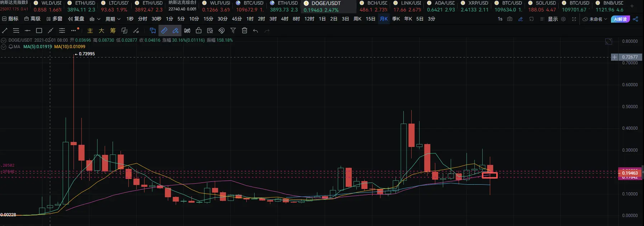
Task: Switch to the WLD/USD ticker tab
Action: pyautogui.click(x=48, y=6)
